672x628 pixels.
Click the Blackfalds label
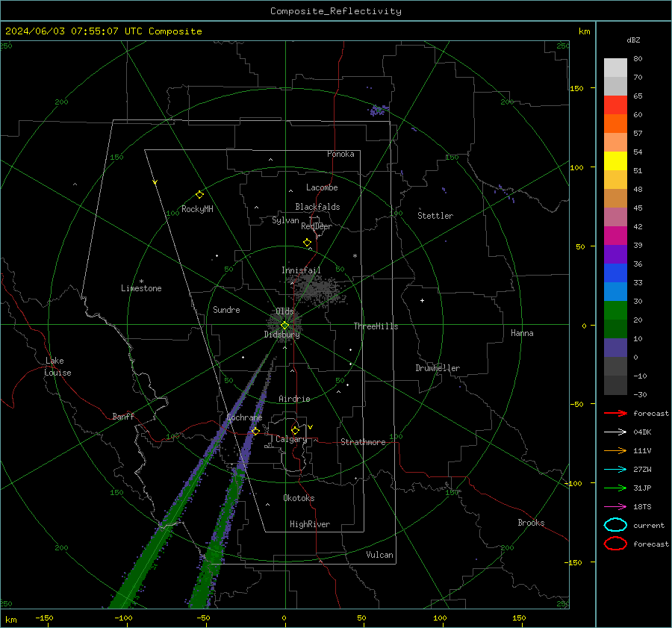coord(317,207)
